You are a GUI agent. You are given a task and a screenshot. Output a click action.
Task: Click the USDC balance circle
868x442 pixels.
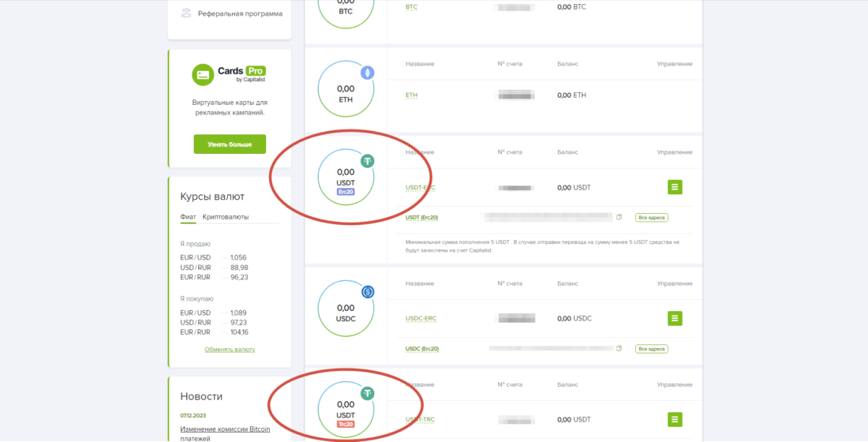coord(346,309)
